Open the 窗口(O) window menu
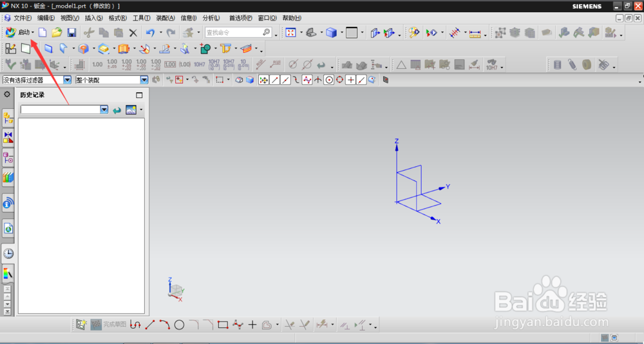644x344 pixels. [x=267, y=18]
